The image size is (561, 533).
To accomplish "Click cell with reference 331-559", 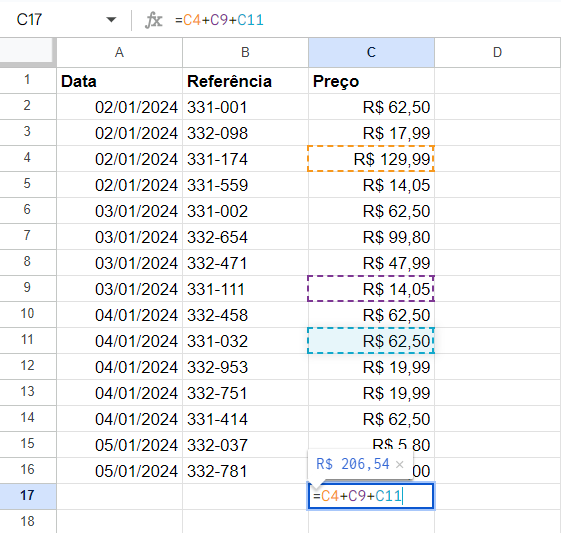I will point(245,185).
